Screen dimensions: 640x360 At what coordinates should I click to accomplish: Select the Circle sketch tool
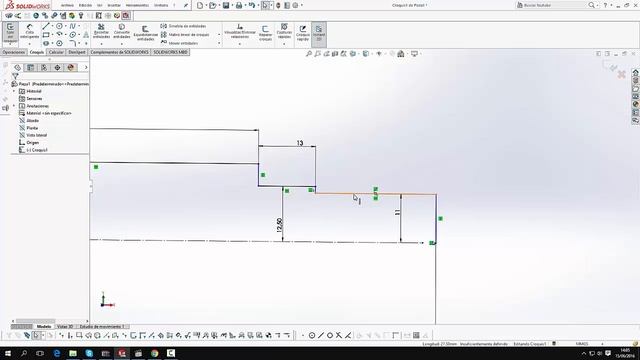[x=59, y=26]
